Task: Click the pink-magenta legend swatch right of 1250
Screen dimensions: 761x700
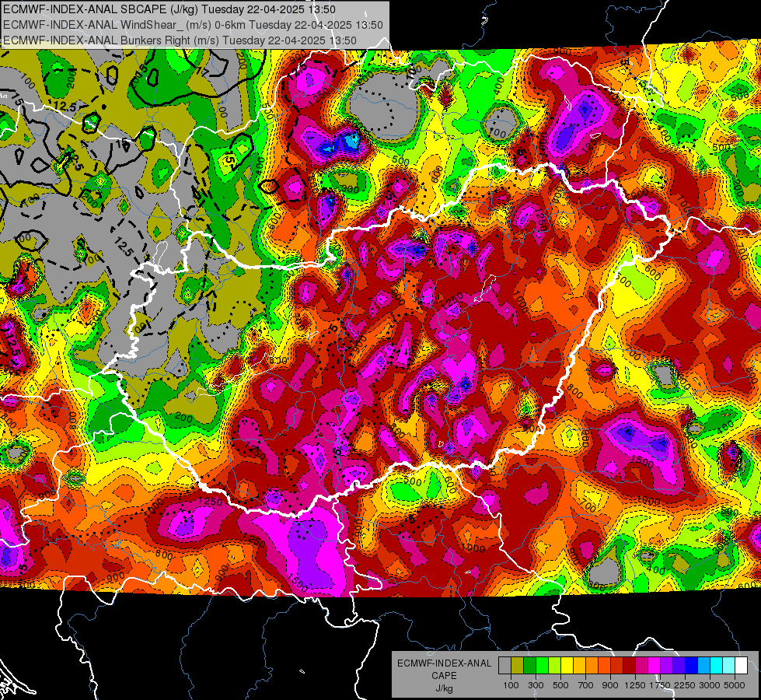Action: pyautogui.click(x=641, y=665)
